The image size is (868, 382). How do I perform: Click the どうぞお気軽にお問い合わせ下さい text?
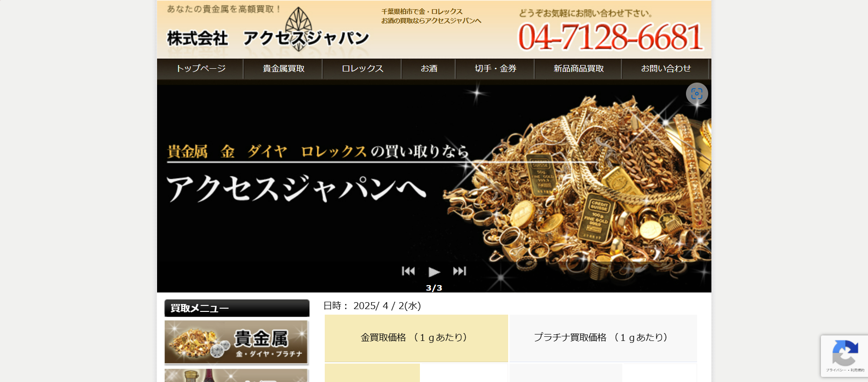(586, 13)
